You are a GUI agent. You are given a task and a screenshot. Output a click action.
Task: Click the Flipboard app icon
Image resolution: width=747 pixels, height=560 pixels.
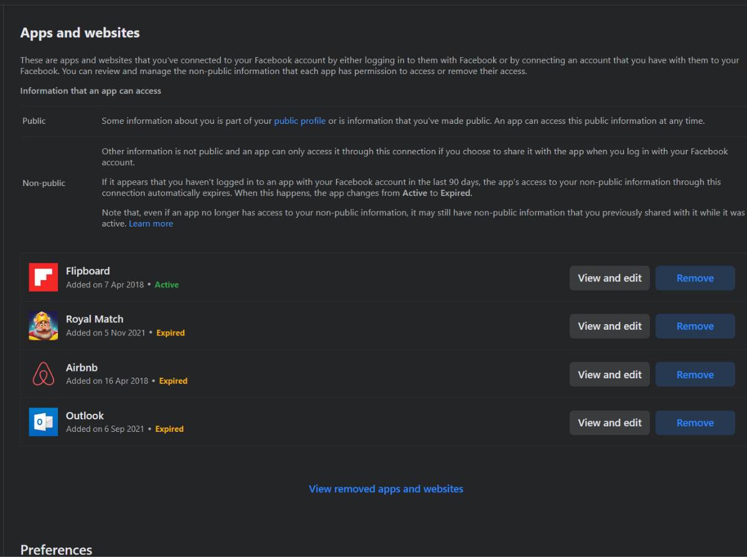click(43, 278)
